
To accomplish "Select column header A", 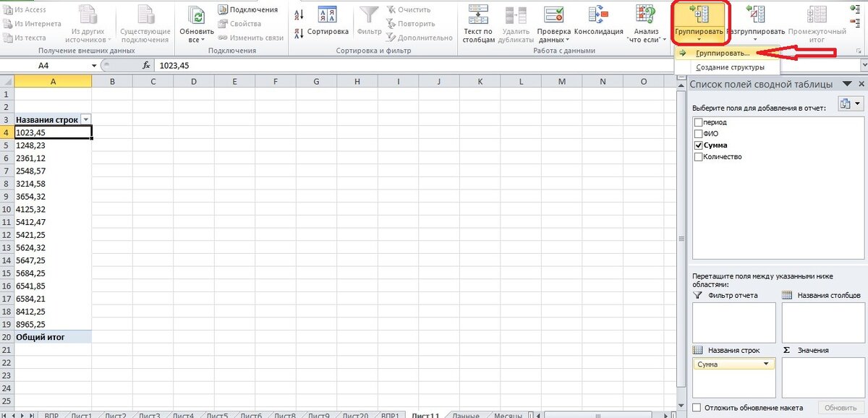I will tap(53, 82).
